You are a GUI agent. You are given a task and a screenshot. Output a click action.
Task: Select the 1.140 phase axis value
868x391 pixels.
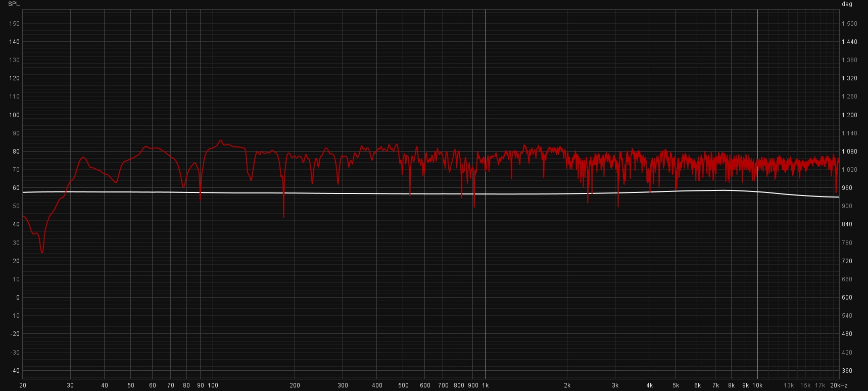coord(849,133)
